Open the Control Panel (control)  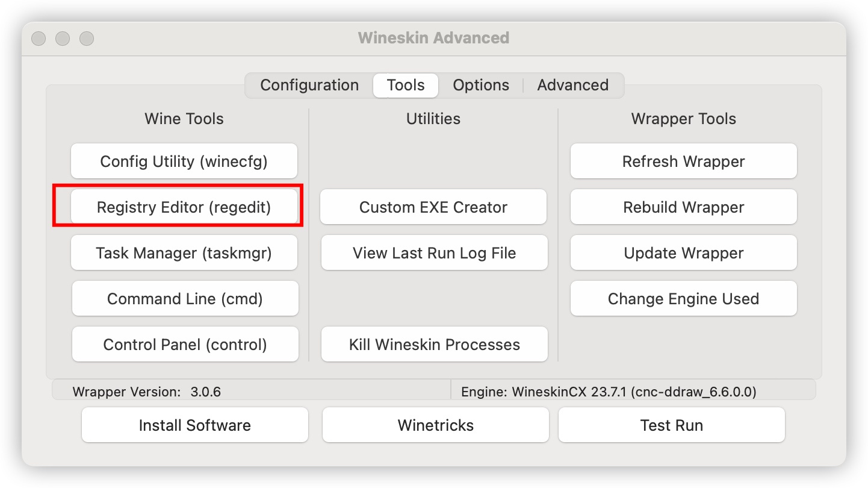[185, 344]
